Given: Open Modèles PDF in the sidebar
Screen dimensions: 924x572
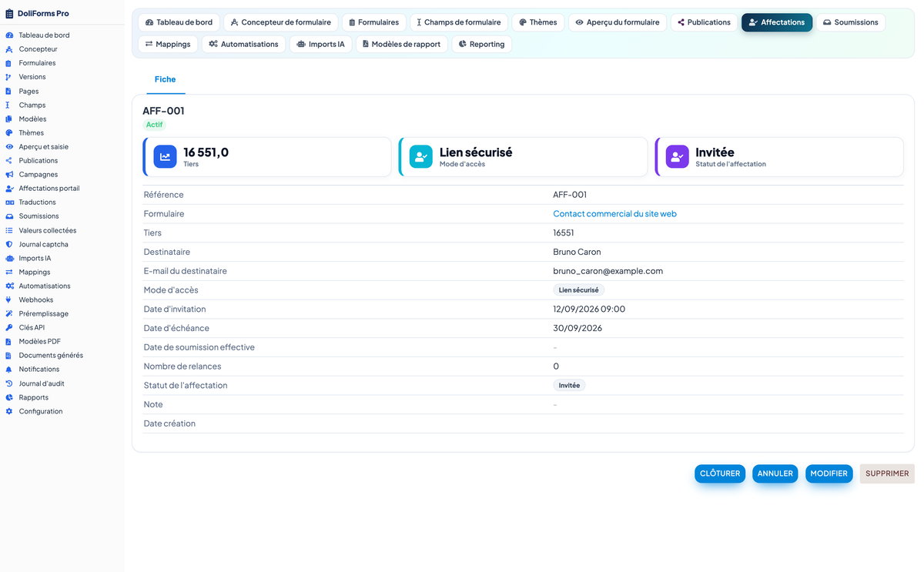Looking at the screenshot, I should [40, 341].
